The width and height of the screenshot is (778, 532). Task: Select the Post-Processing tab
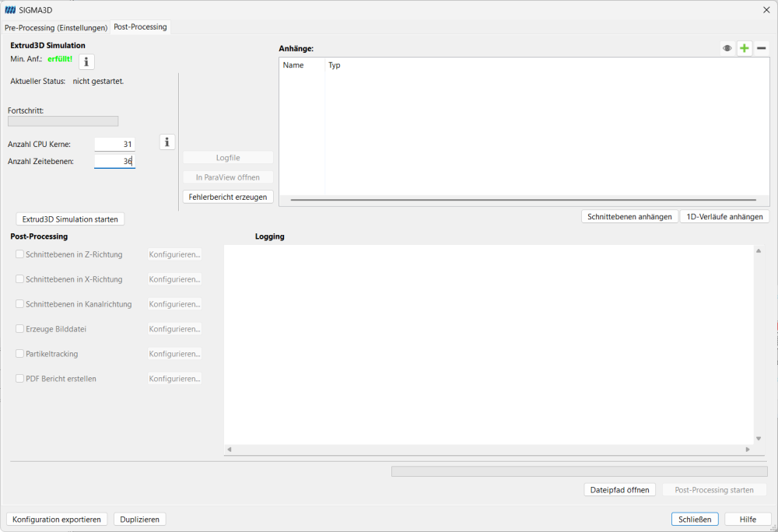pyautogui.click(x=140, y=26)
